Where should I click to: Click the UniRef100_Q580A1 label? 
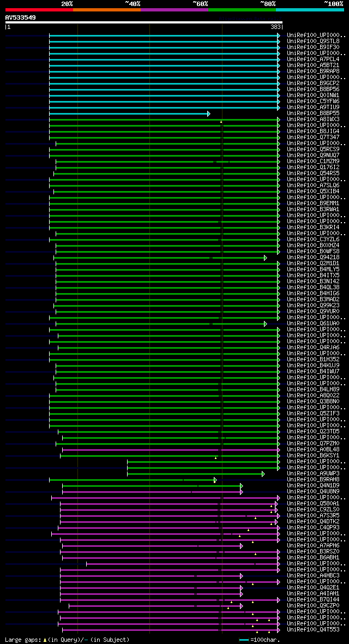313,504
